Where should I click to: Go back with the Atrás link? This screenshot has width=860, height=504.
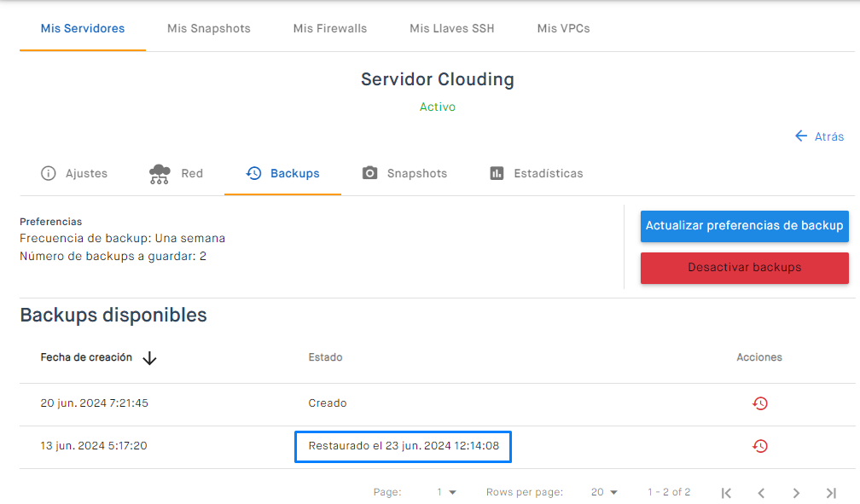pos(819,136)
